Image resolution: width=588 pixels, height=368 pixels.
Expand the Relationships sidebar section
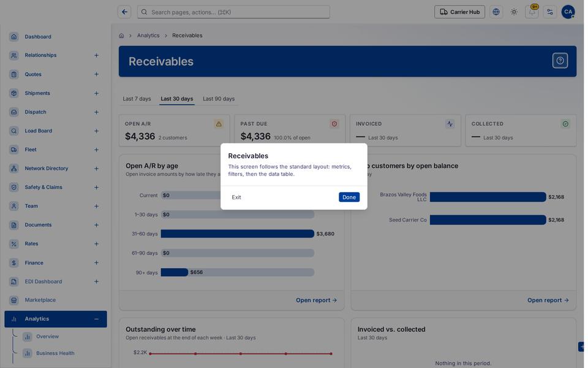pyautogui.click(x=96, y=56)
